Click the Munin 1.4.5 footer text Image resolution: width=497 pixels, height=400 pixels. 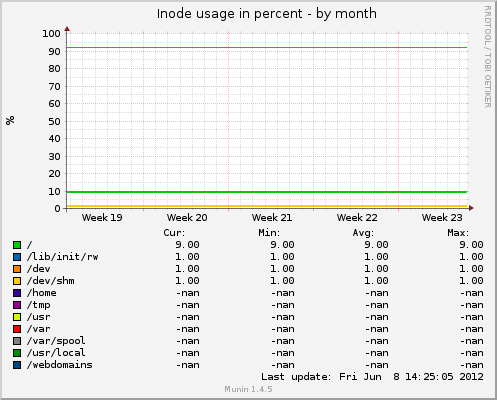248,389
